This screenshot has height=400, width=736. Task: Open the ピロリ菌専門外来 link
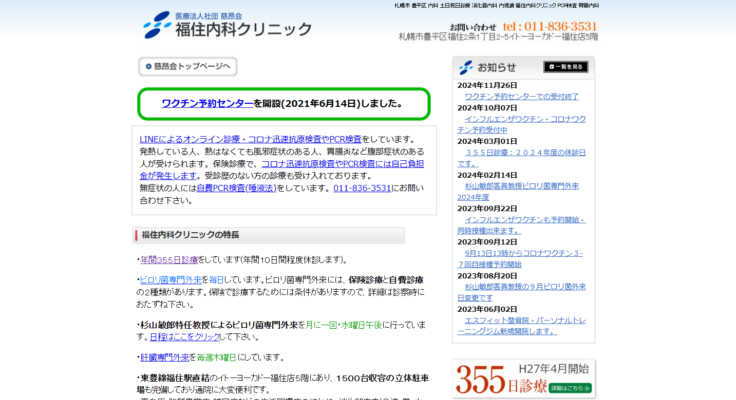click(170, 280)
